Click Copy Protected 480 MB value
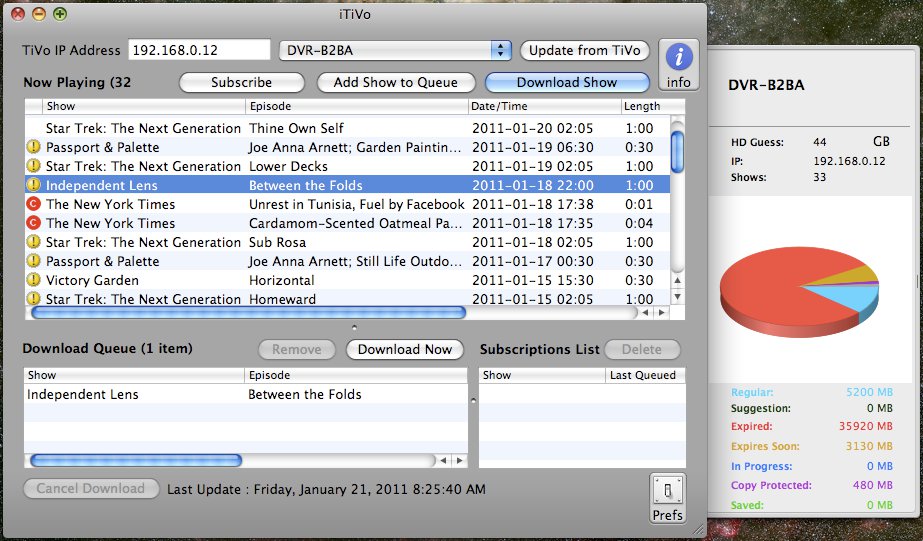 tap(873, 485)
